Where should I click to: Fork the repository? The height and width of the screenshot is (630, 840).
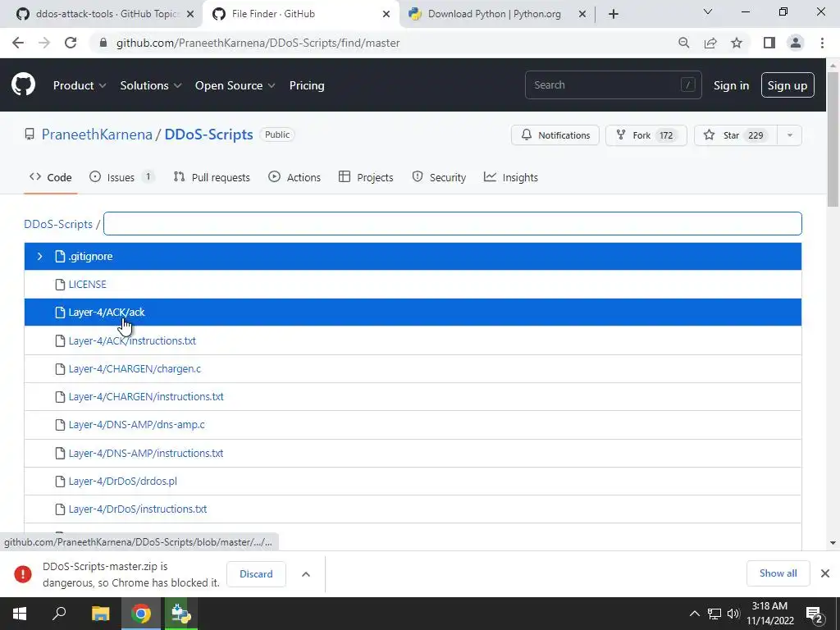click(x=646, y=135)
